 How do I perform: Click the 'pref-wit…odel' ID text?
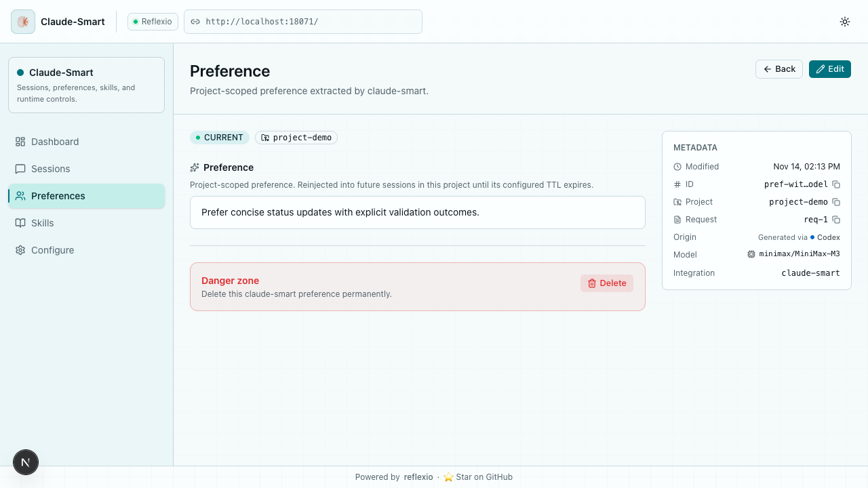click(x=796, y=184)
